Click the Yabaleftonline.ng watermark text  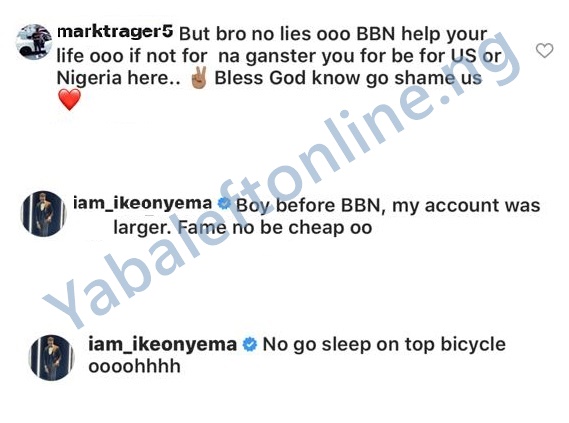pyautogui.click(x=283, y=181)
